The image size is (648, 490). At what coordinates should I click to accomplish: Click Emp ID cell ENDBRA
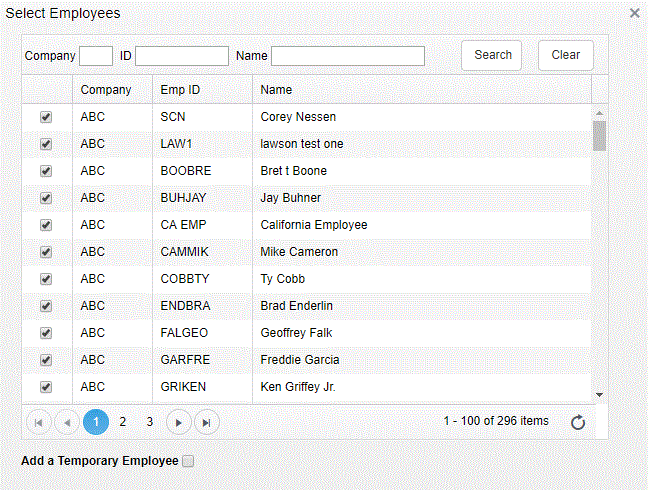(202, 306)
